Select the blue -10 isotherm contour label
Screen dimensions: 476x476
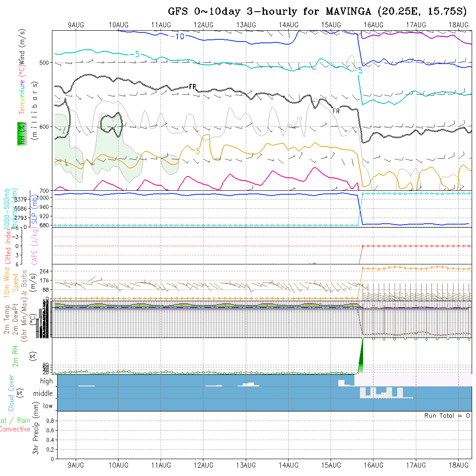pyautogui.click(x=177, y=37)
